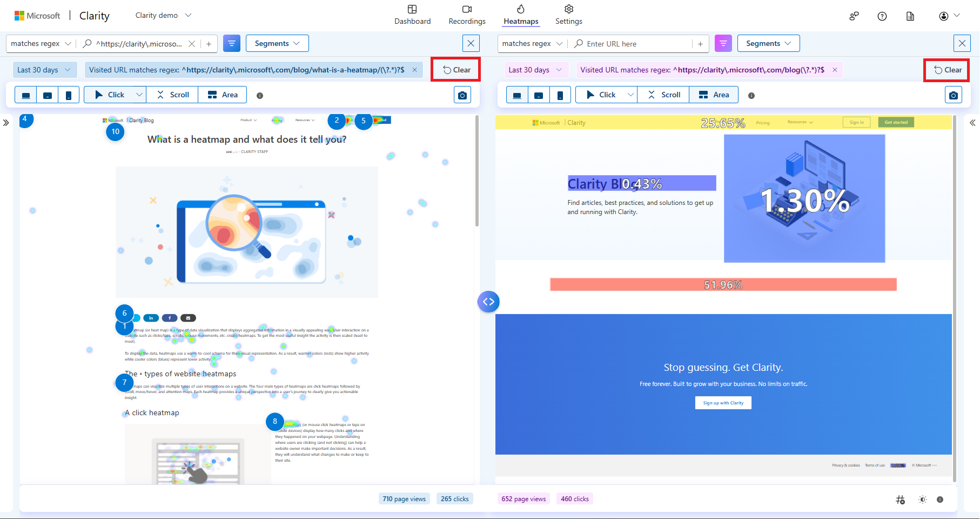
Task: Click info icon beside right Area button
Action: pyautogui.click(x=751, y=96)
